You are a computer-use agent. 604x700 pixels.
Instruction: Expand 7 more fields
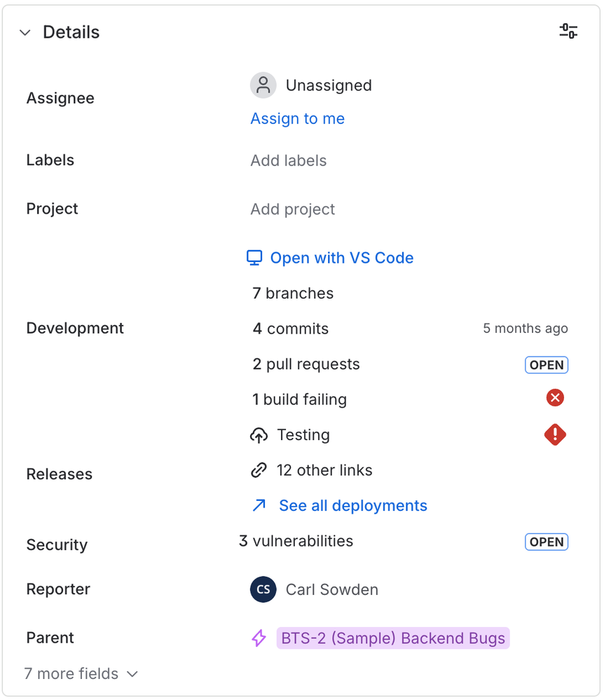tap(81, 673)
